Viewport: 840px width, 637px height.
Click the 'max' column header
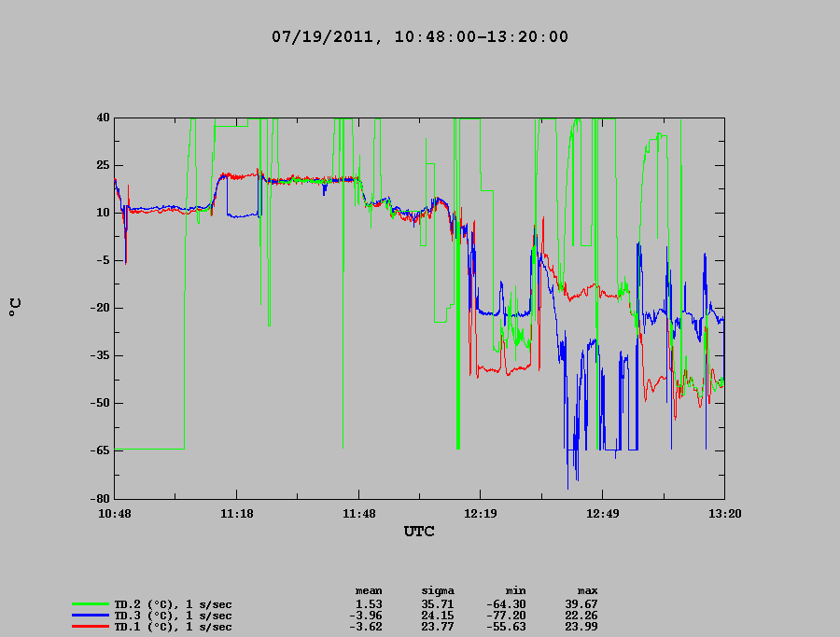pos(587,591)
